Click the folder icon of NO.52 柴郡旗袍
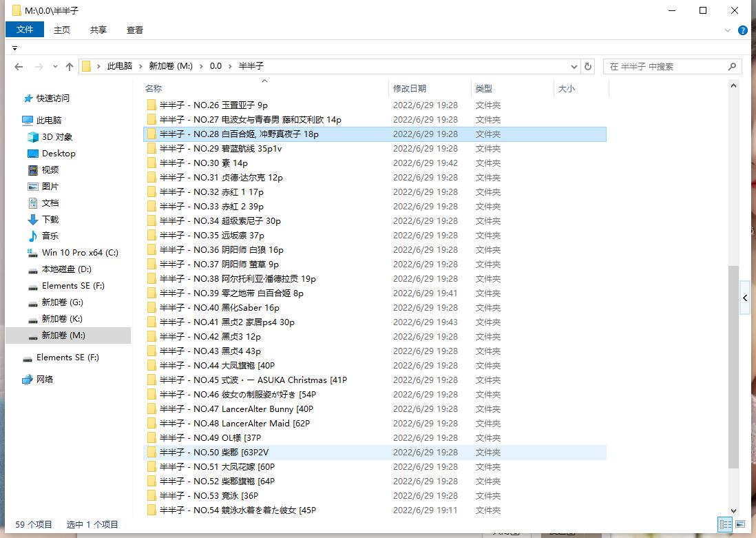The image size is (756, 538). pos(151,482)
